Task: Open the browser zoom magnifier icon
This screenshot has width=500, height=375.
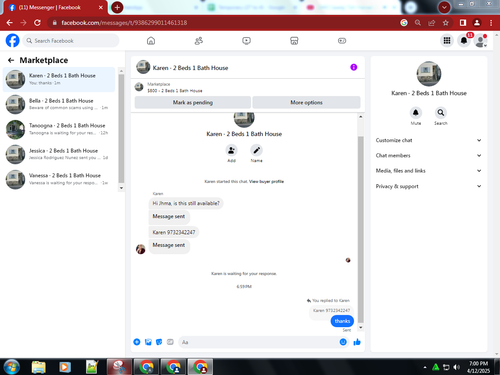Action: 418,23
